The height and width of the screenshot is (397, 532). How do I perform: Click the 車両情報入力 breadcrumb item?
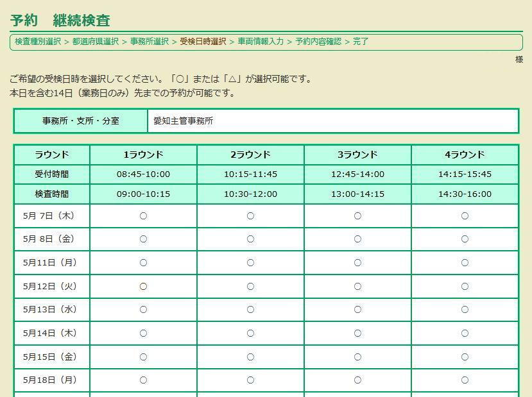point(261,41)
